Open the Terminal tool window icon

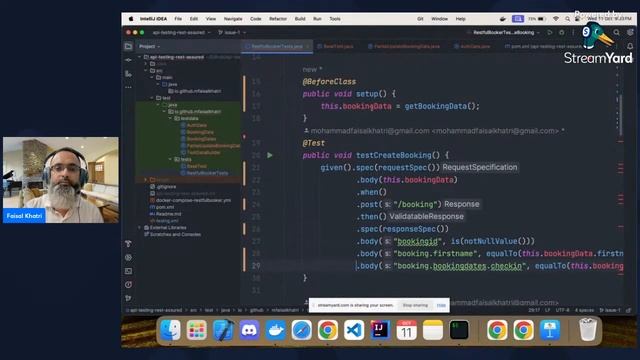[x=128, y=271]
